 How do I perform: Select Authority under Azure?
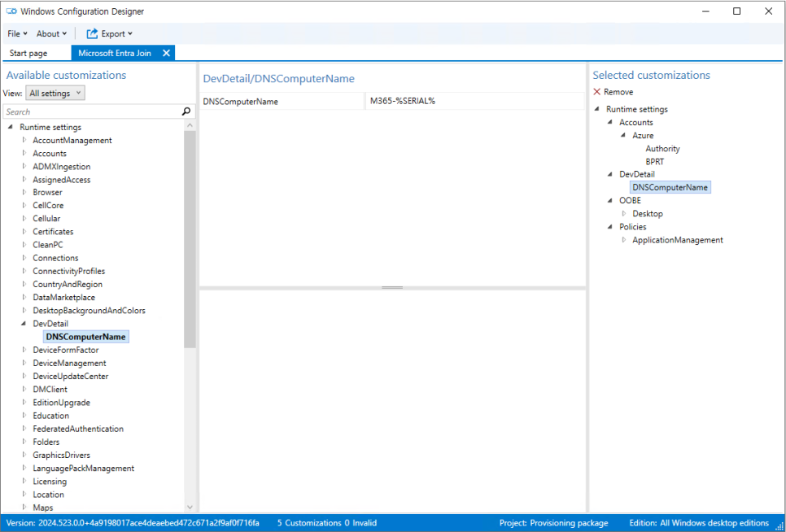(662, 148)
